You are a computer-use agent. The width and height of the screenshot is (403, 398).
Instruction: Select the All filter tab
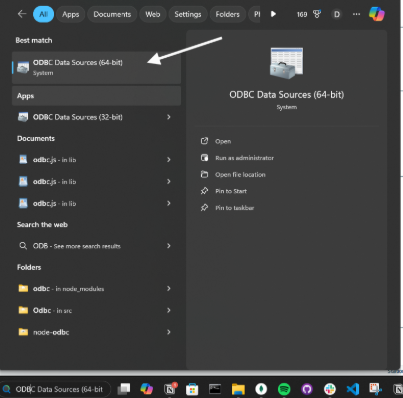[43, 14]
